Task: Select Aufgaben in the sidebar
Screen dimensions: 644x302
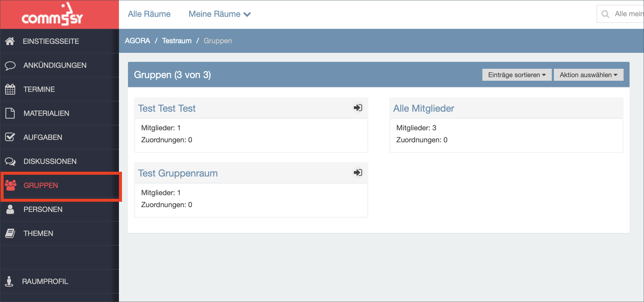Action: click(x=59, y=137)
